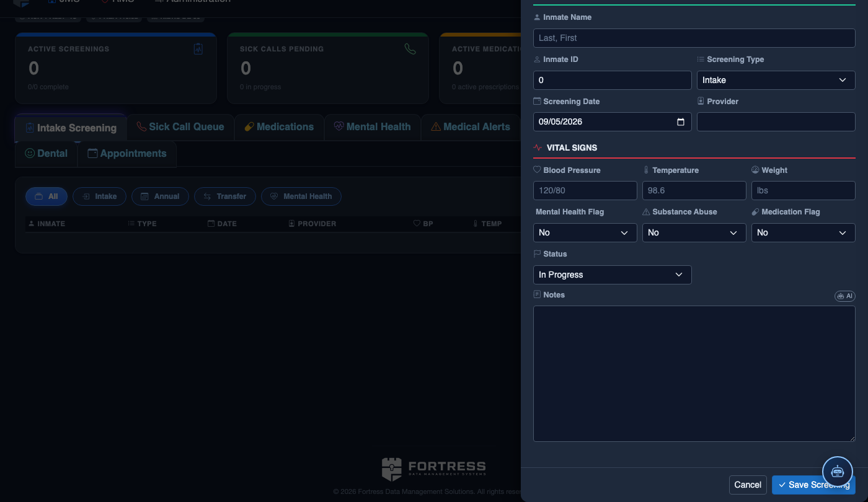The width and height of the screenshot is (868, 502).
Task: Filter screenings by Mental Health pill
Action: pos(301,196)
